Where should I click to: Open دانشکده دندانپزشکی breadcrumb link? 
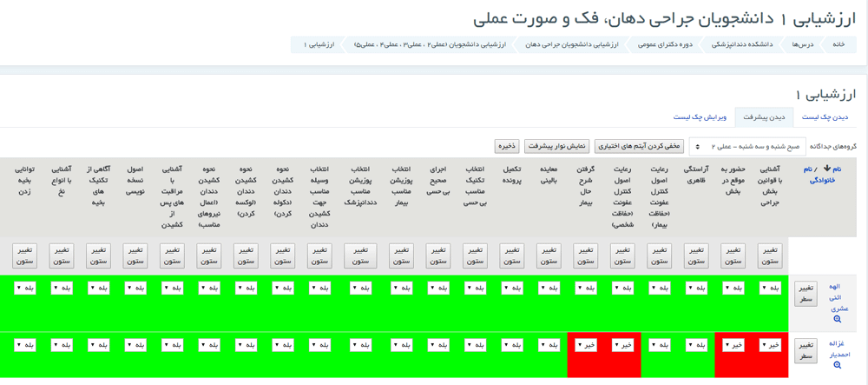(x=744, y=44)
